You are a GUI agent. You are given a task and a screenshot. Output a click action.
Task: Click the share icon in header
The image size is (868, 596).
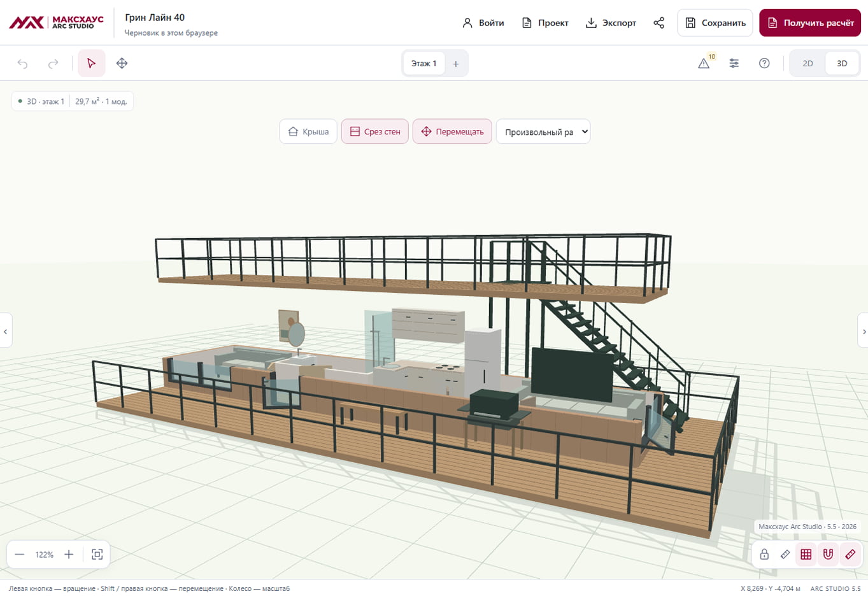(658, 23)
